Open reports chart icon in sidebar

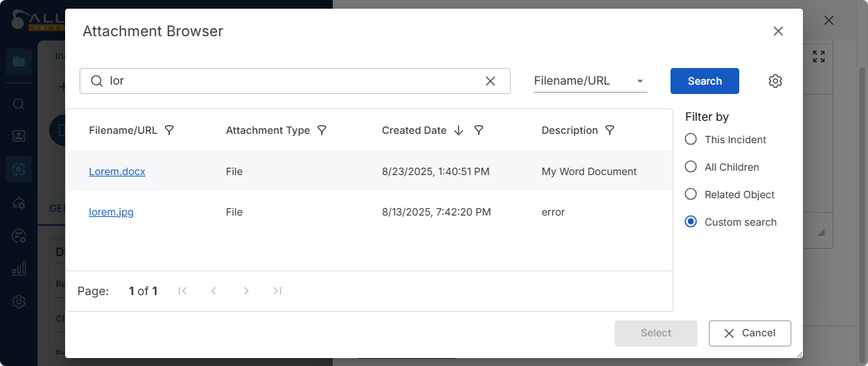[19, 269]
